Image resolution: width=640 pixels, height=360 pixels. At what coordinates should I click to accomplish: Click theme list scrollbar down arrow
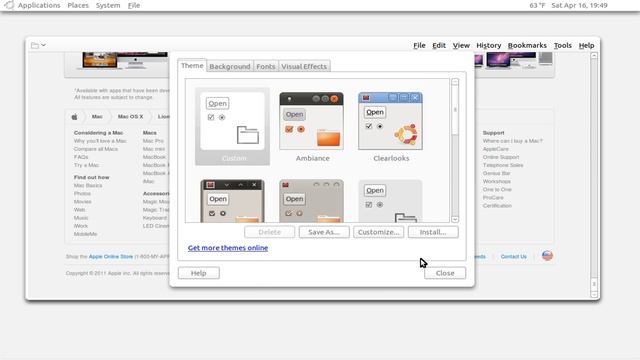click(x=455, y=219)
